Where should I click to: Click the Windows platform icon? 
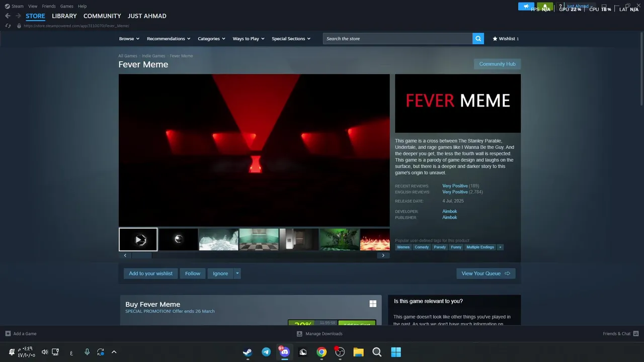(373, 304)
